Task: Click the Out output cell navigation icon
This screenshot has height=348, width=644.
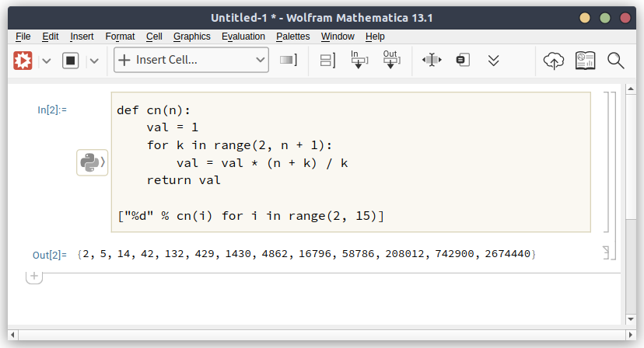Action: tap(390, 61)
